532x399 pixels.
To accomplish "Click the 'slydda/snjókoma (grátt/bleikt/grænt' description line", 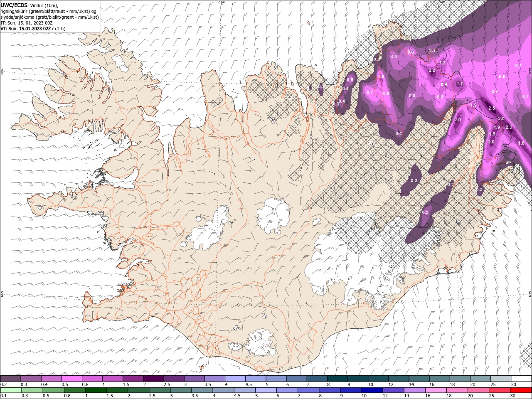I will click(49, 17).
